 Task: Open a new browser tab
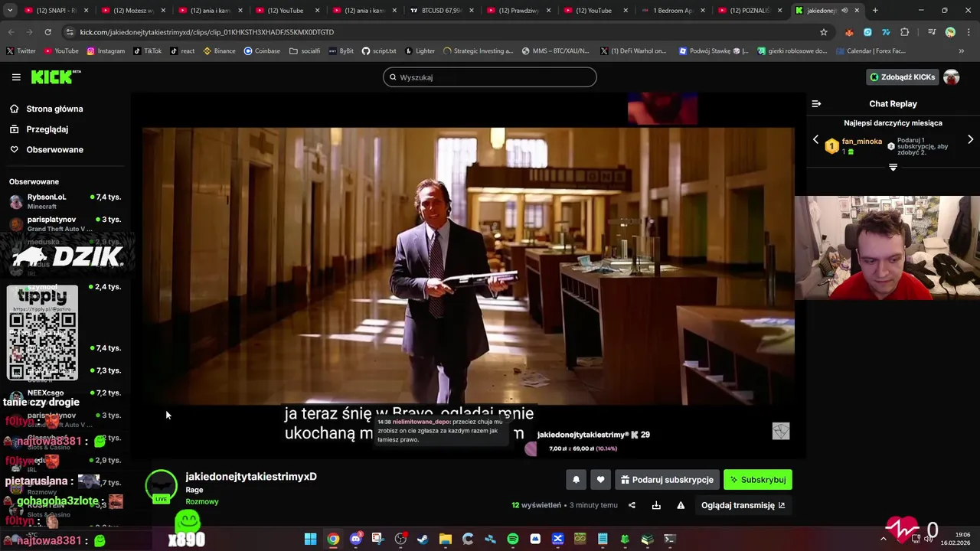[x=875, y=11]
